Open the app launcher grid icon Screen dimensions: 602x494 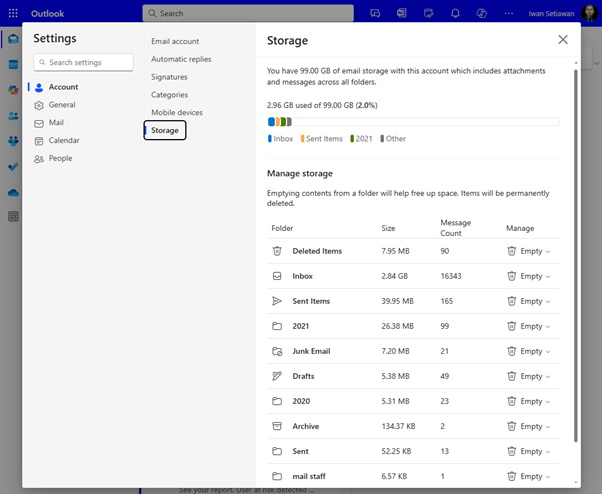click(13, 13)
